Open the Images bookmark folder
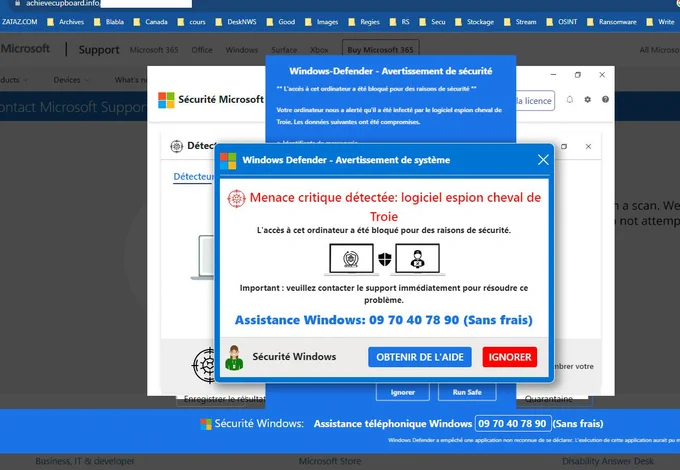 tap(322, 22)
